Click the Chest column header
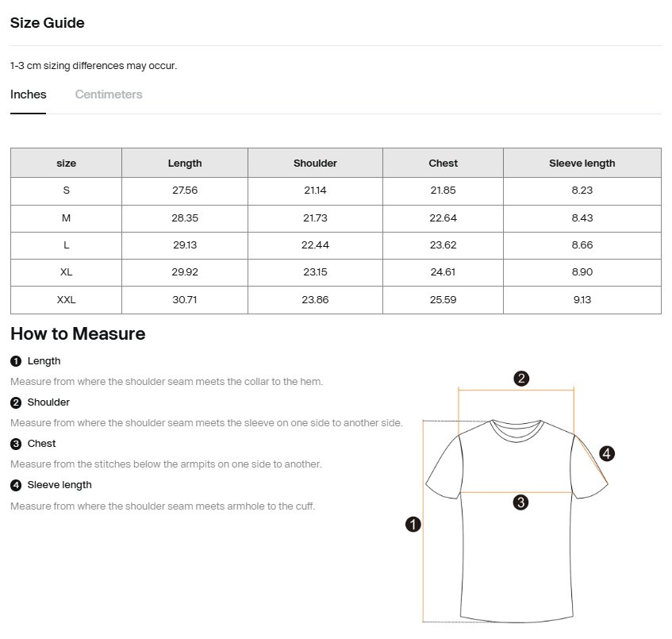The image size is (672, 639). coord(443,164)
